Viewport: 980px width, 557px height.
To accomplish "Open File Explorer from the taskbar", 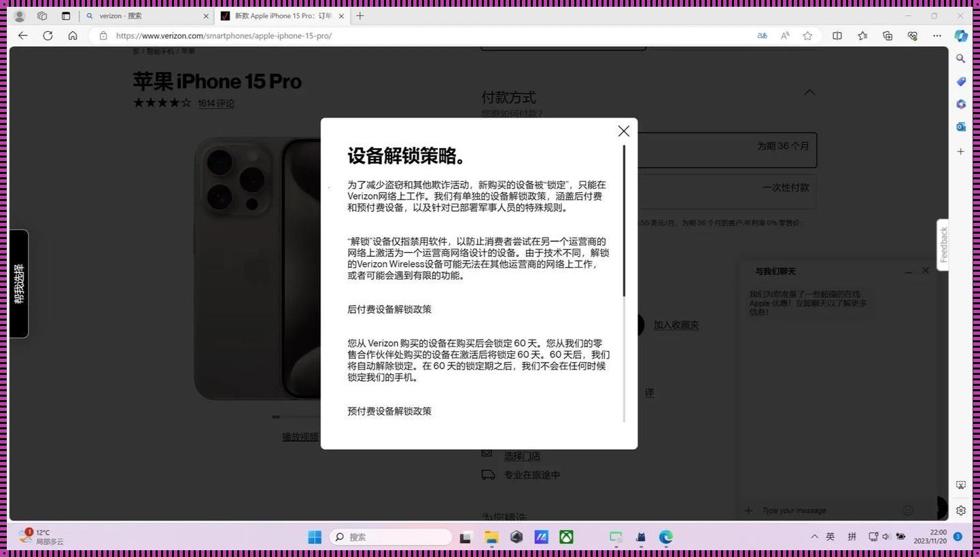I will click(x=491, y=537).
